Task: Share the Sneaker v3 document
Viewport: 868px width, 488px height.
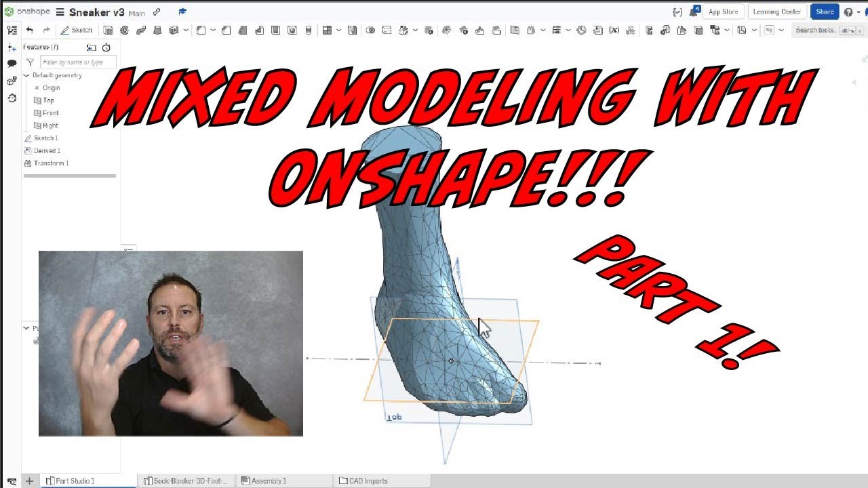Action: (x=825, y=12)
